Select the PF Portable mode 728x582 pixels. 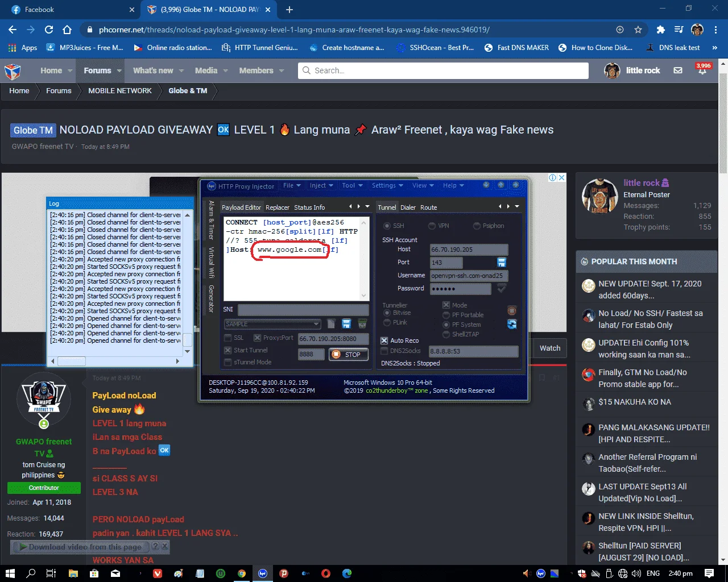tap(446, 315)
